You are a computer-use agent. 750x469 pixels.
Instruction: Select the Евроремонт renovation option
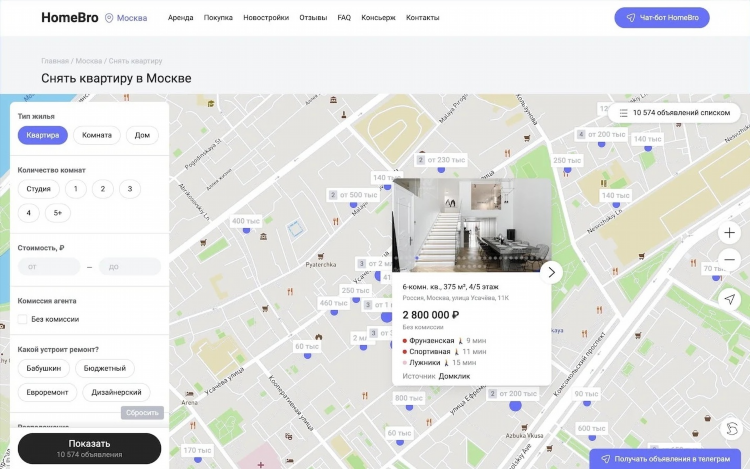tap(47, 393)
